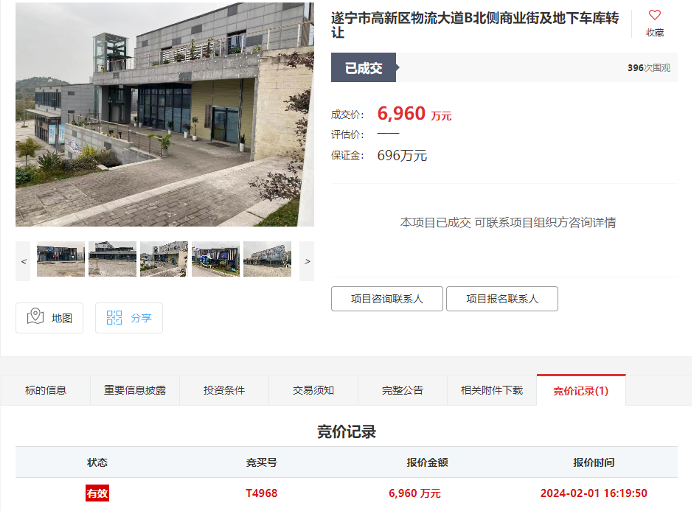Select the fourth property thumbnail
This screenshot has height=512, width=692.
click(216, 259)
